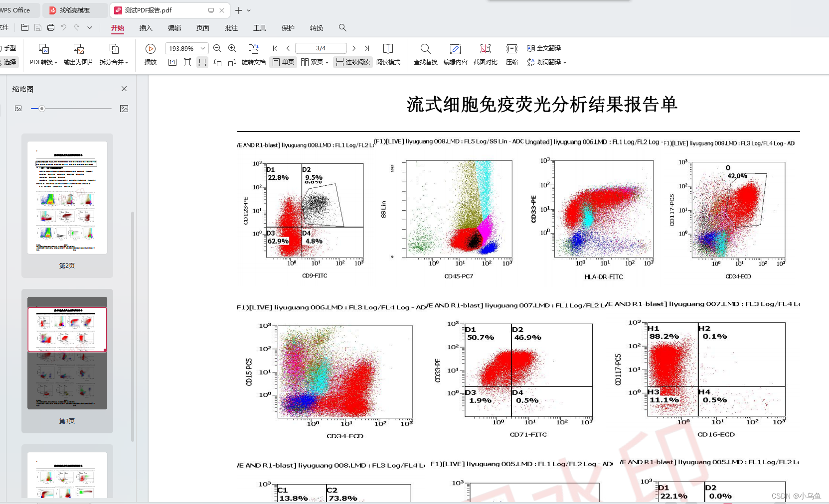Fit the whole page to the window
Viewport: 829px width, 504px height.
pyautogui.click(x=187, y=62)
